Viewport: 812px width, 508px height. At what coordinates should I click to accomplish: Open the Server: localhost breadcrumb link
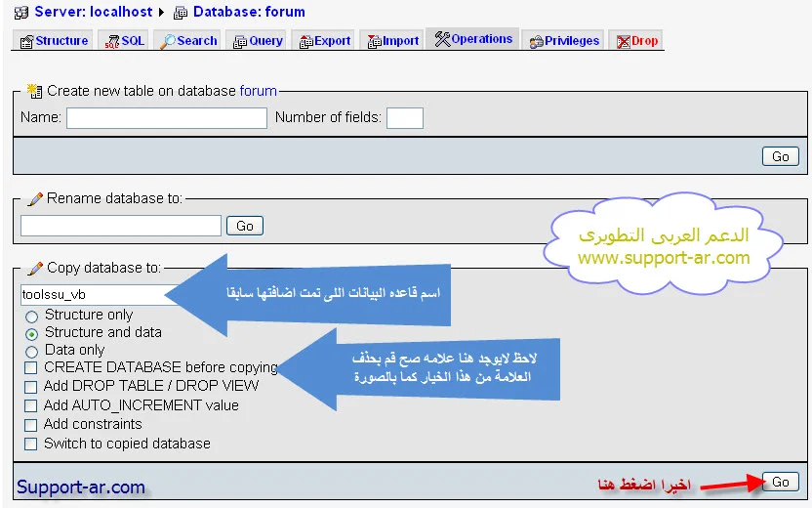[x=94, y=13]
